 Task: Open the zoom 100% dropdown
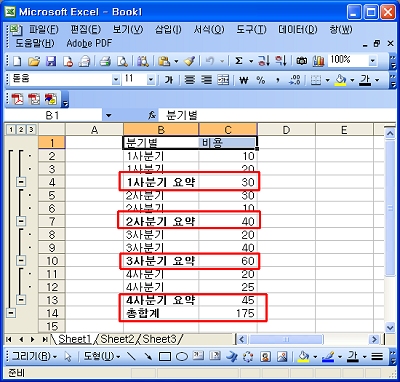tap(373, 61)
